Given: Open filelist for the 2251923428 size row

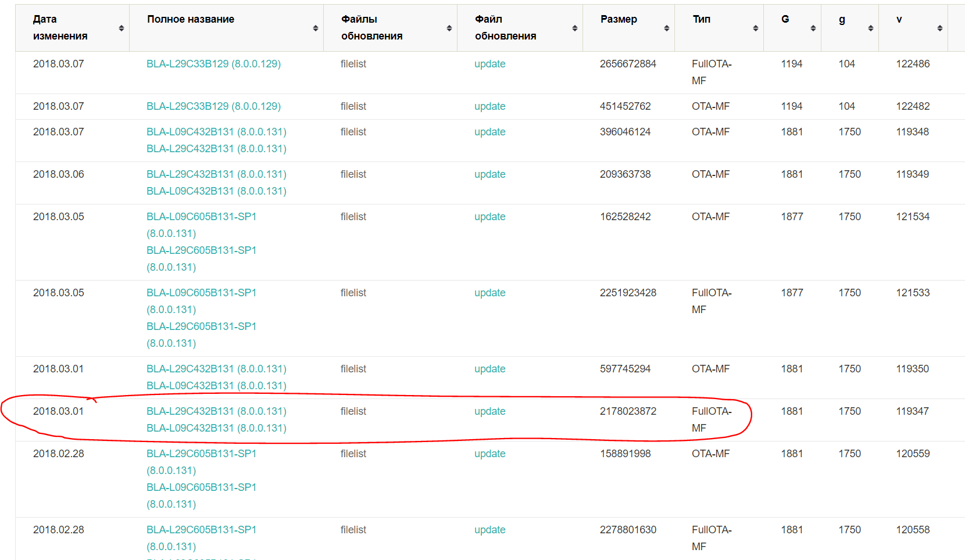Looking at the screenshot, I should tap(353, 293).
